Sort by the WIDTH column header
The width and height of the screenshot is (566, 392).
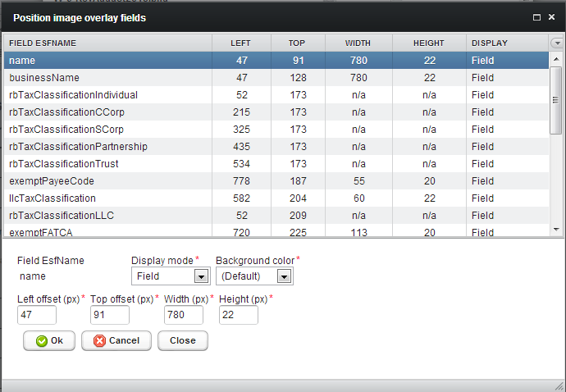358,43
